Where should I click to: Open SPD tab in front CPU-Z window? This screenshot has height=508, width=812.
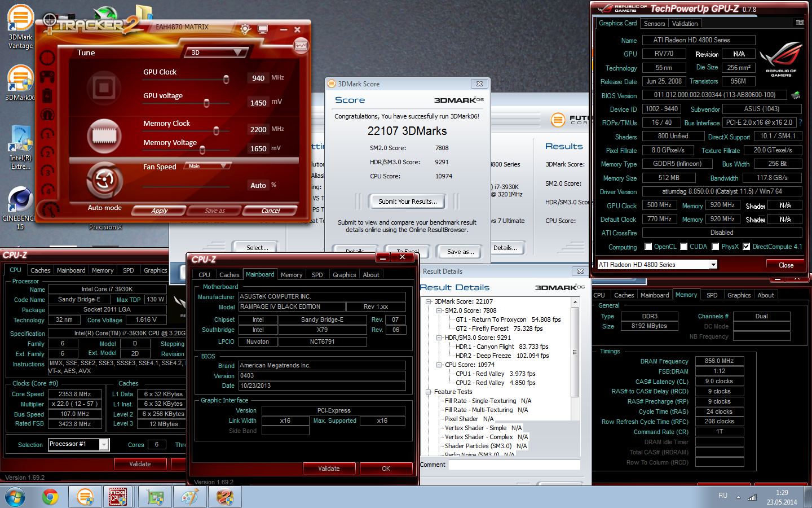[317, 275]
